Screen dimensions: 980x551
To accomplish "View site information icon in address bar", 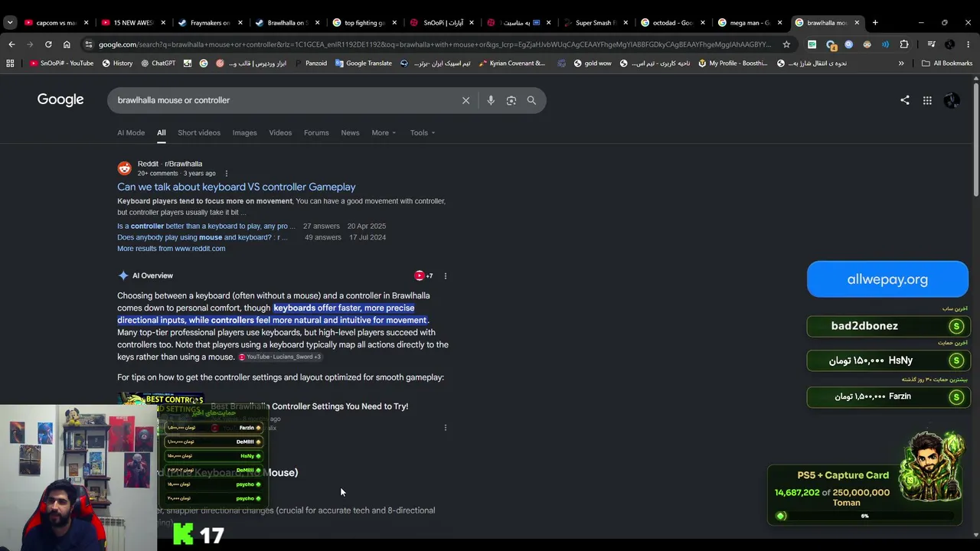I will (88, 44).
